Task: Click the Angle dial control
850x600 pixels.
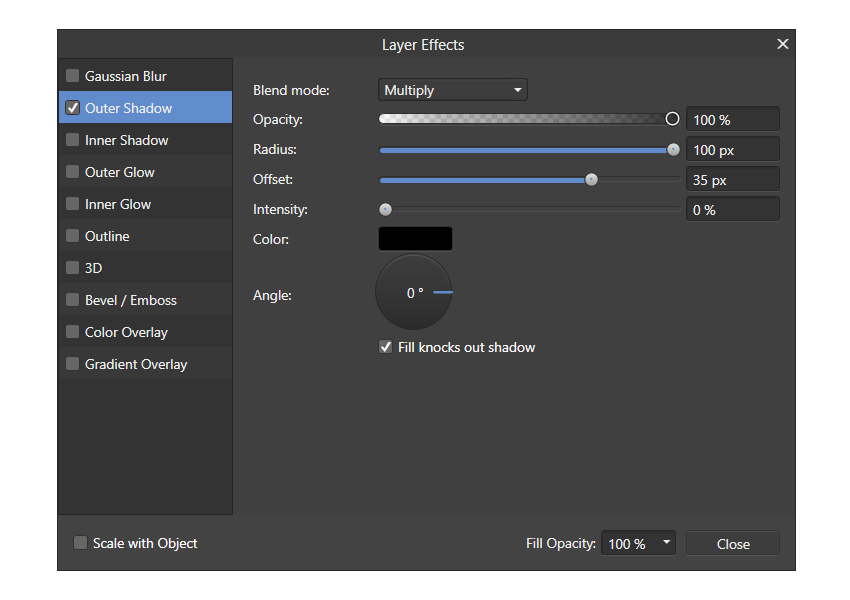Action: (x=413, y=293)
